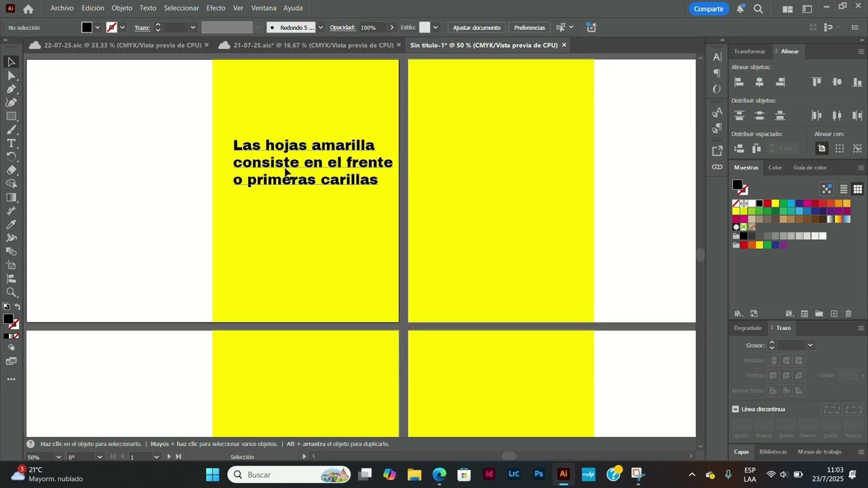Click Ajustar documento button
Viewport: 868px width, 488px height.
[x=477, y=28]
